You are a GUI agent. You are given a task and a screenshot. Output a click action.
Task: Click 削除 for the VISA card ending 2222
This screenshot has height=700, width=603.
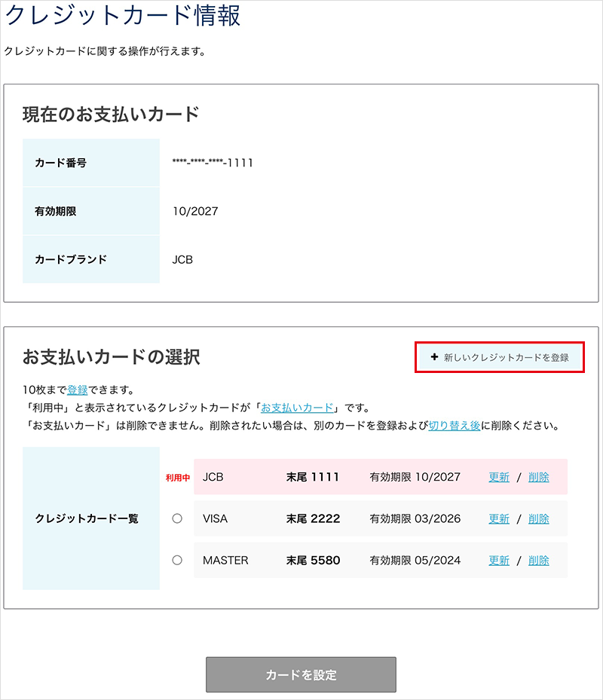pos(538,518)
